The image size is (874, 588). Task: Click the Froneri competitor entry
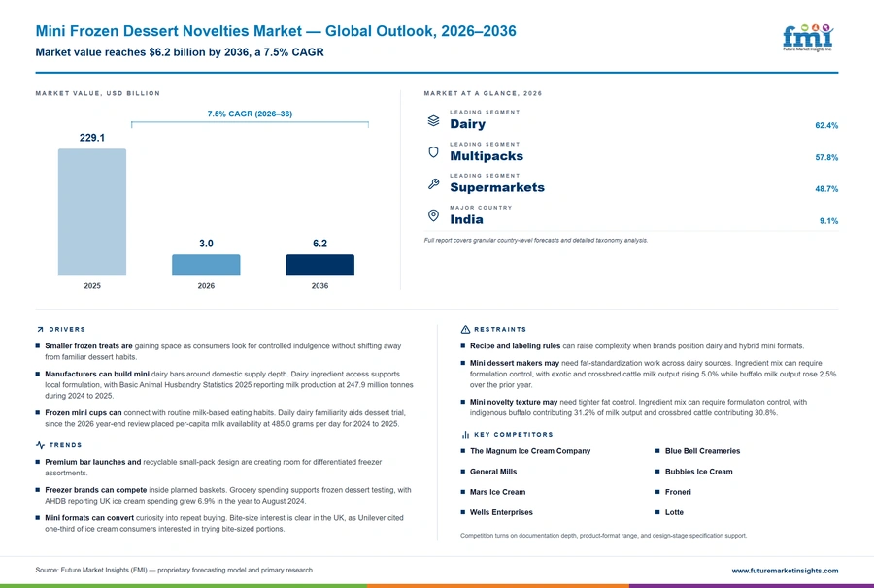[x=678, y=492]
